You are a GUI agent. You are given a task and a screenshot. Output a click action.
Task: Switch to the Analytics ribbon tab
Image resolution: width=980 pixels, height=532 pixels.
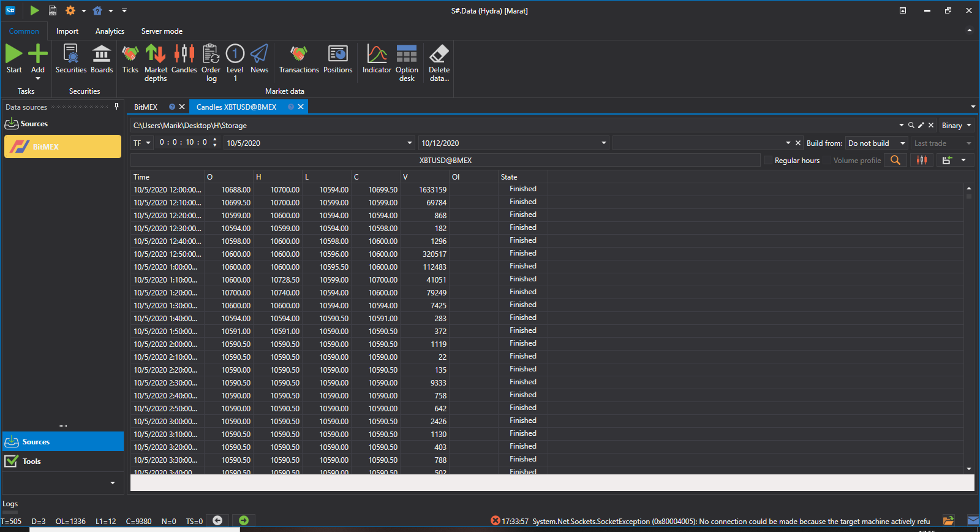point(110,31)
